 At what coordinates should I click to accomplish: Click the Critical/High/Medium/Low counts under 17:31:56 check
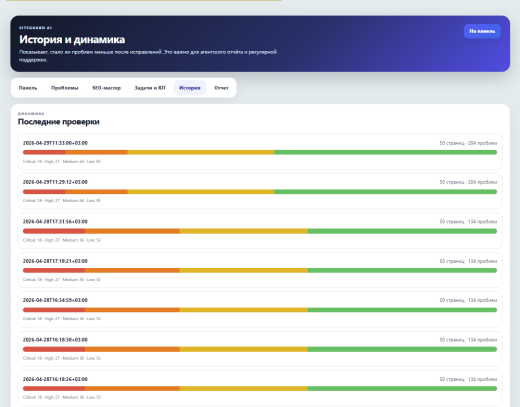[x=62, y=240]
